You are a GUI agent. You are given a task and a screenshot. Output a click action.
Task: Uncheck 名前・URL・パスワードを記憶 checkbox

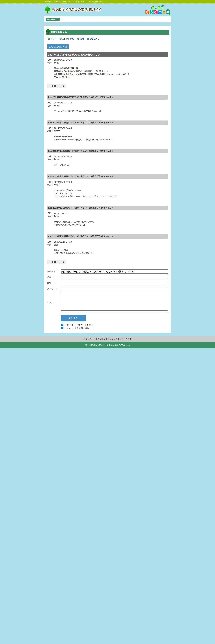pos(62,325)
